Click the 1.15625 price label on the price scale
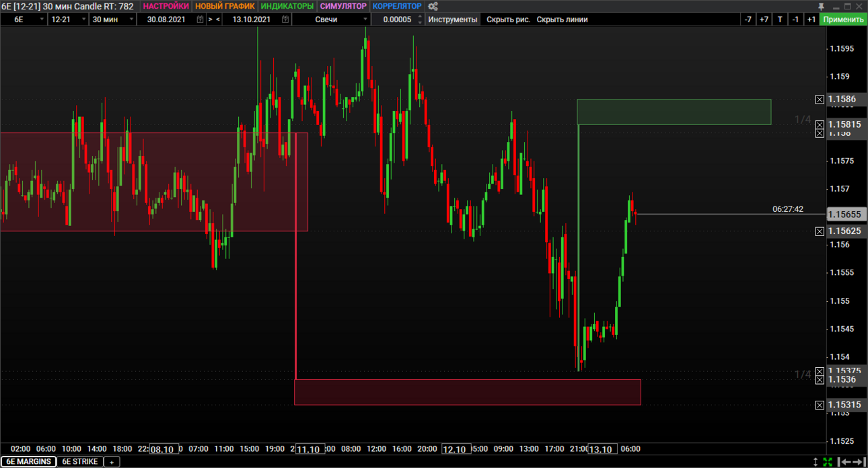The height and width of the screenshot is (468, 868). tap(846, 231)
